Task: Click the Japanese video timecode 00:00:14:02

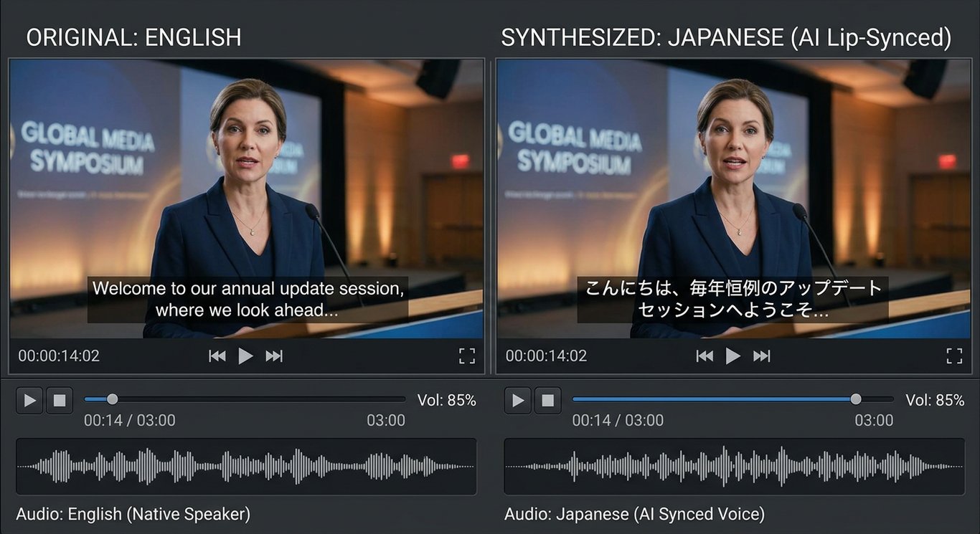Action: [x=546, y=356]
